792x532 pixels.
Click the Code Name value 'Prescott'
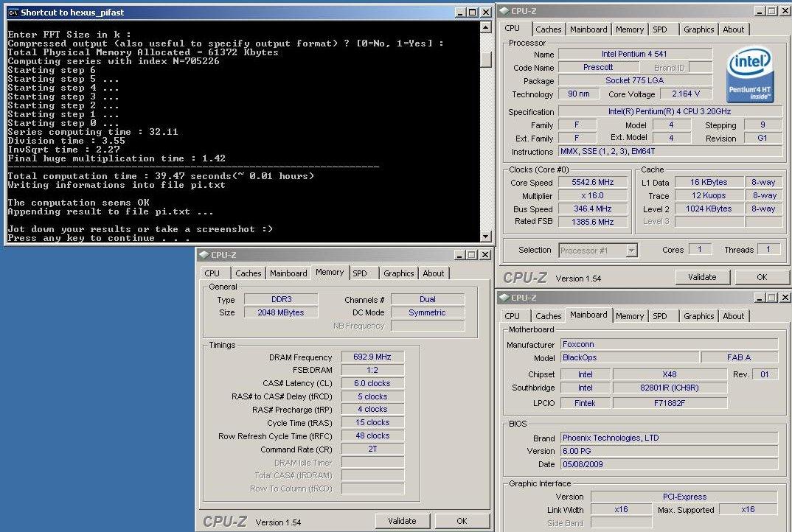[x=598, y=67]
